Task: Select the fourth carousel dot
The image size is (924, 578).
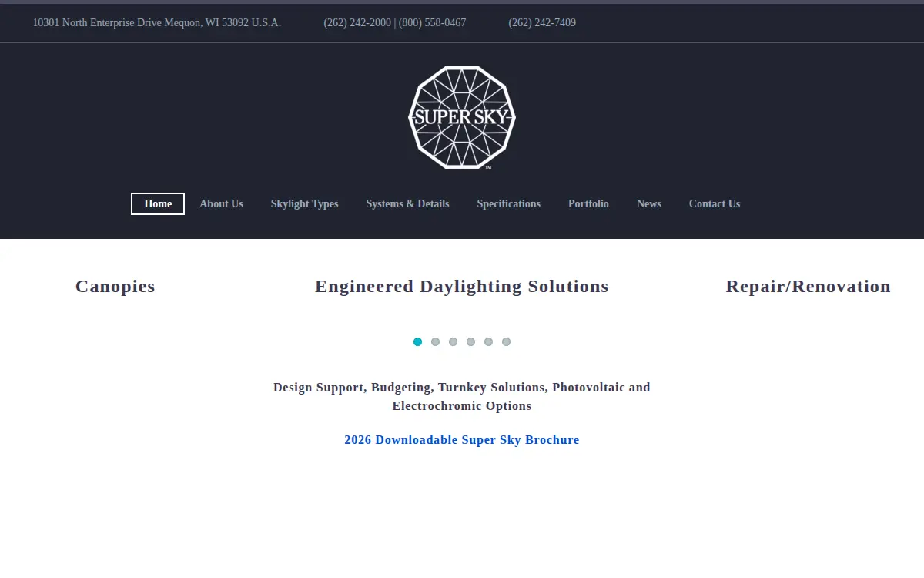Action: pos(470,341)
